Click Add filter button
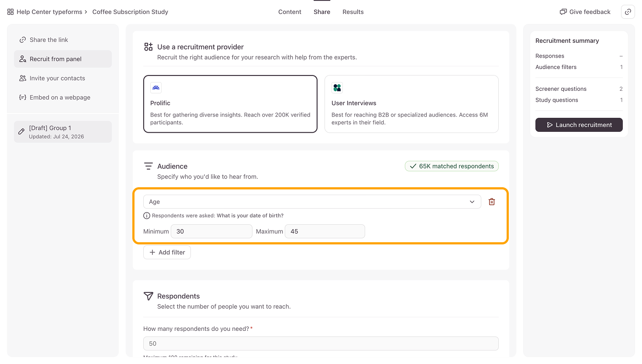This screenshot has height=364, width=642. pyautogui.click(x=167, y=252)
